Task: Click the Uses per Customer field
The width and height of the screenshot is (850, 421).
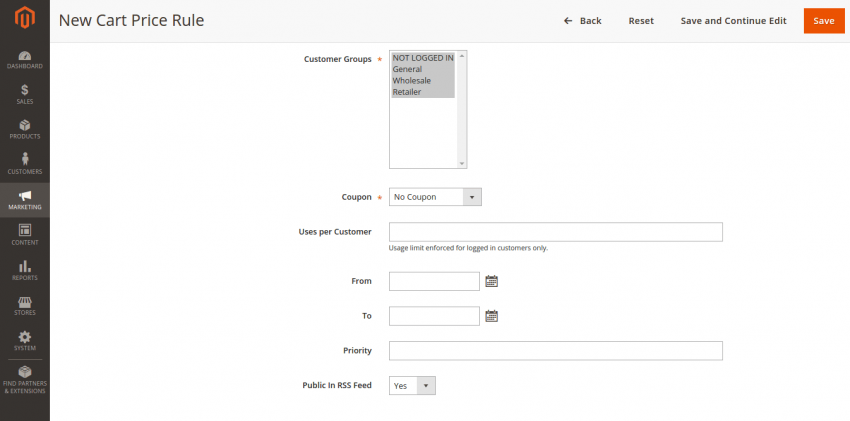Action: (x=556, y=232)
